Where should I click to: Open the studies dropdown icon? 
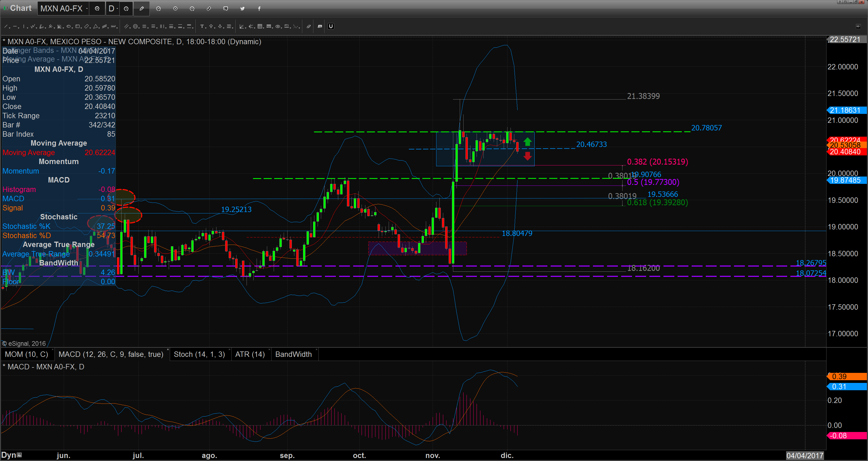(x=158, y=8)
